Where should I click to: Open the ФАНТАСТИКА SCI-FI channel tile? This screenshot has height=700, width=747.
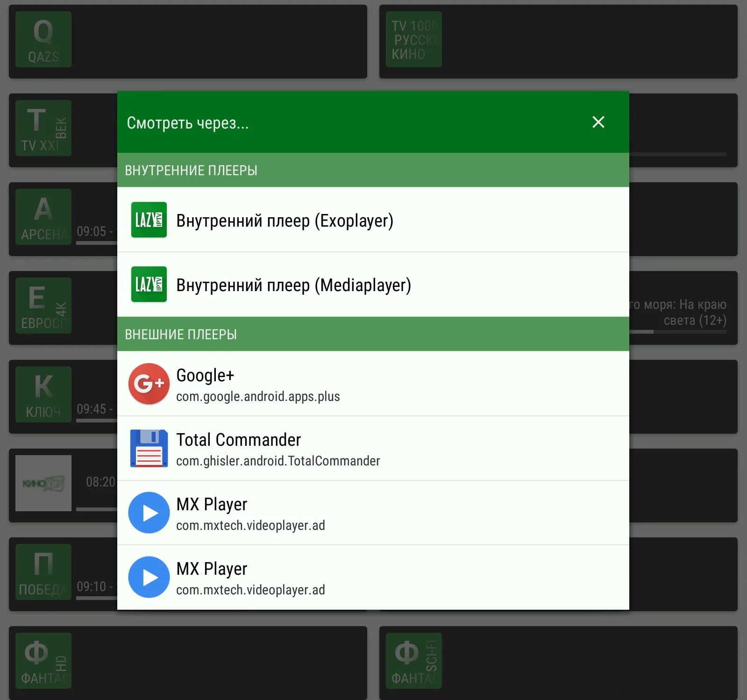[x=558, y=663]
